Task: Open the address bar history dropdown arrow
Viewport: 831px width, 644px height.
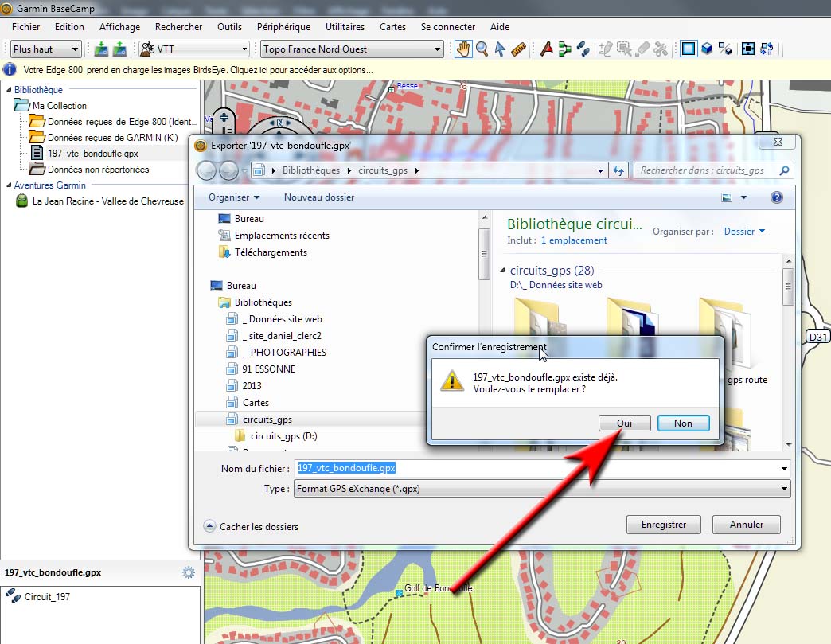Action: (x=600, y=170)
